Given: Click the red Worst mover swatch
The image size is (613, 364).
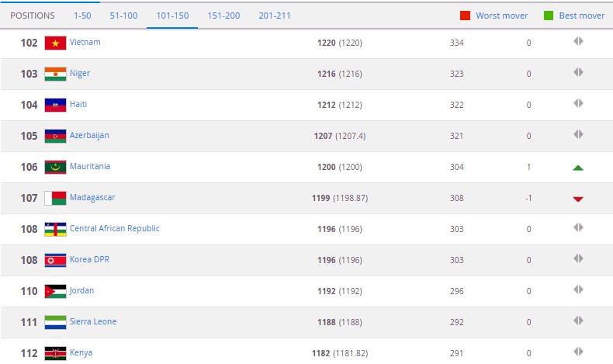Looking at the screenshot, I should (466, 16).
